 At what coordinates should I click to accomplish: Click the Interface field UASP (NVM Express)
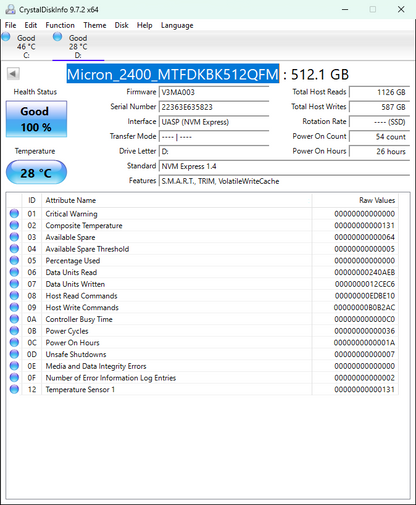[x=214, y=122]
